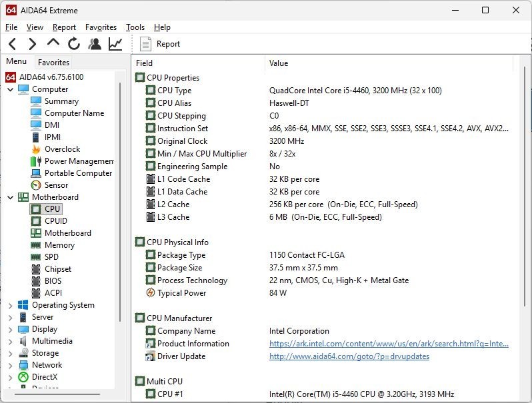Image resolution: width=532 pixels, height=403 pixels.
Task: Select ACPI in the navigation tree
Action: (x=53, y=293)
